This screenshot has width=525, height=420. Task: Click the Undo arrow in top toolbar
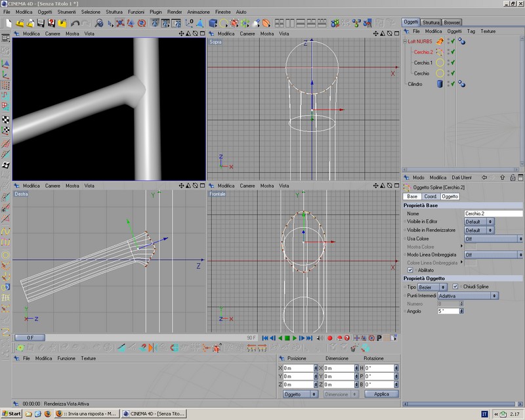[x=75, y=23]
